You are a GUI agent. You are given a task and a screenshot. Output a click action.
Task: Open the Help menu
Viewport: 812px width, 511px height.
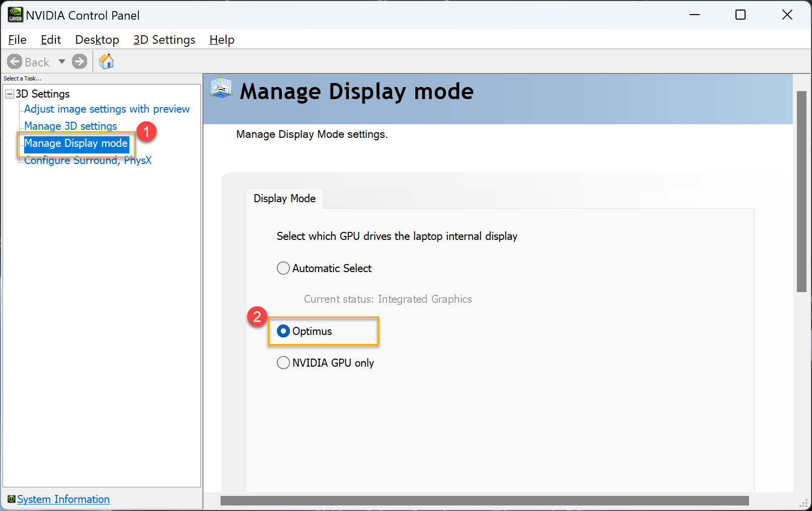point(222,40)
